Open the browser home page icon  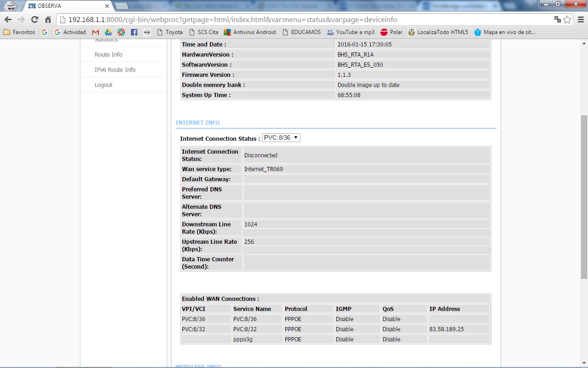pyautogui.click(x=48, y=20)
